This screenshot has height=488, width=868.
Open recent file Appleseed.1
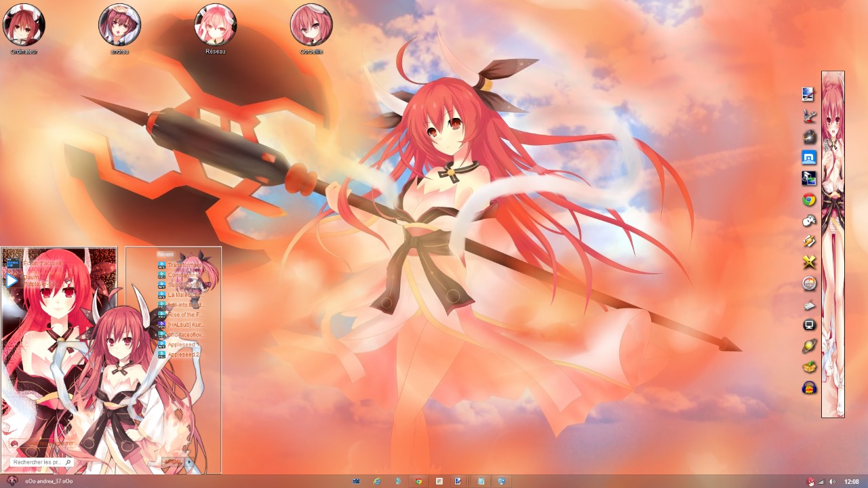coord(180,344)
